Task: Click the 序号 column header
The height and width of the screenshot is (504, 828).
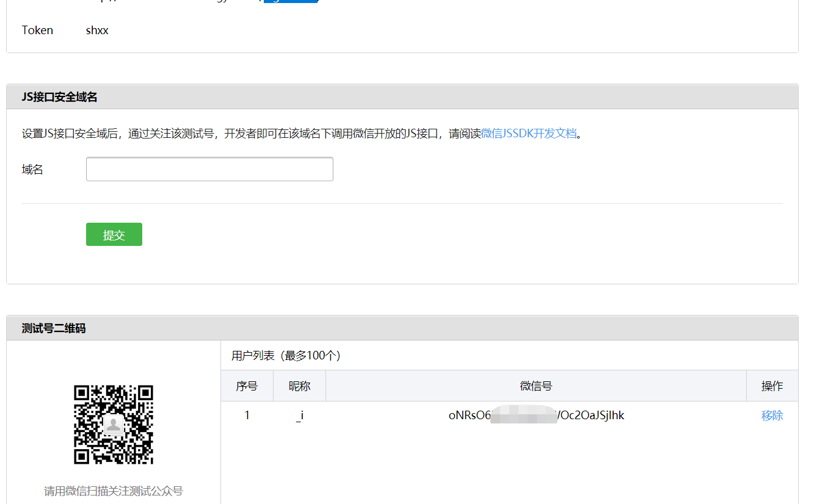Action: click(x=247, y=386)
